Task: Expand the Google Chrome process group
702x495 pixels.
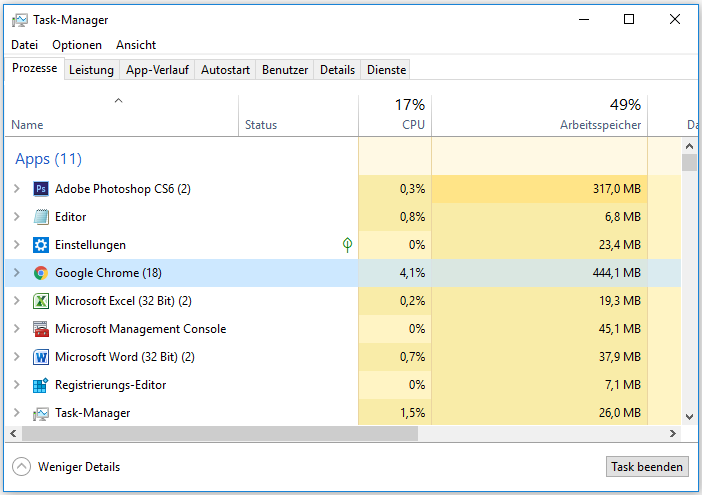Action: 17,273
